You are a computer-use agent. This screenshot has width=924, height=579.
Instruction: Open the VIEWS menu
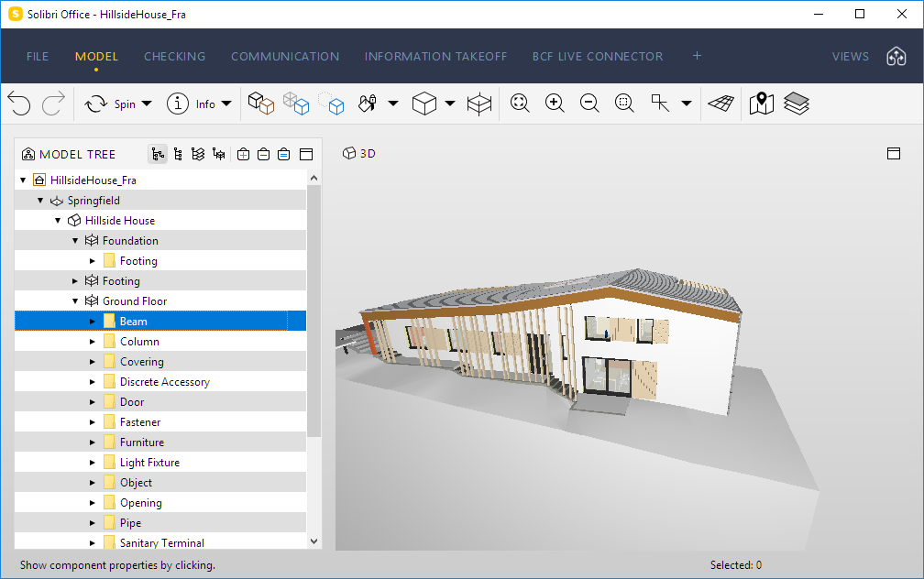850,56
